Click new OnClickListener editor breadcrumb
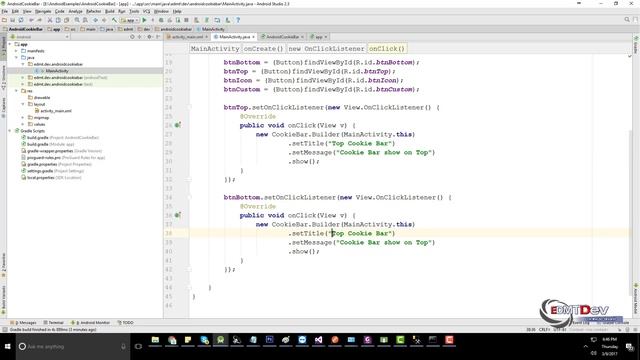This screenshot has height=360, width=640. pyautogui.click(x=326, y=49)
